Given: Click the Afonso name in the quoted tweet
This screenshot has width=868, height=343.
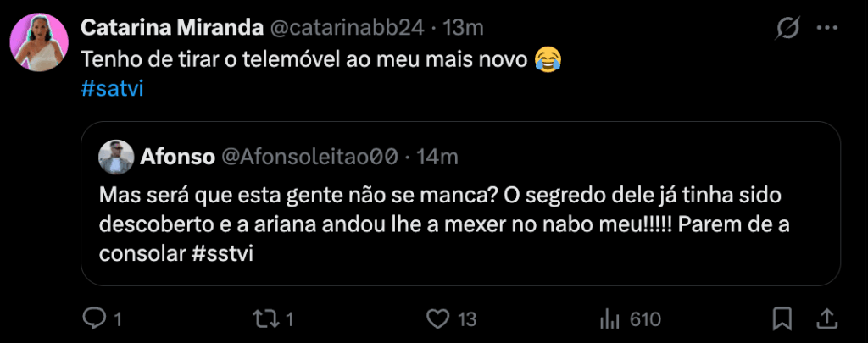Looking at the screenshot, I should pos(176,156).
